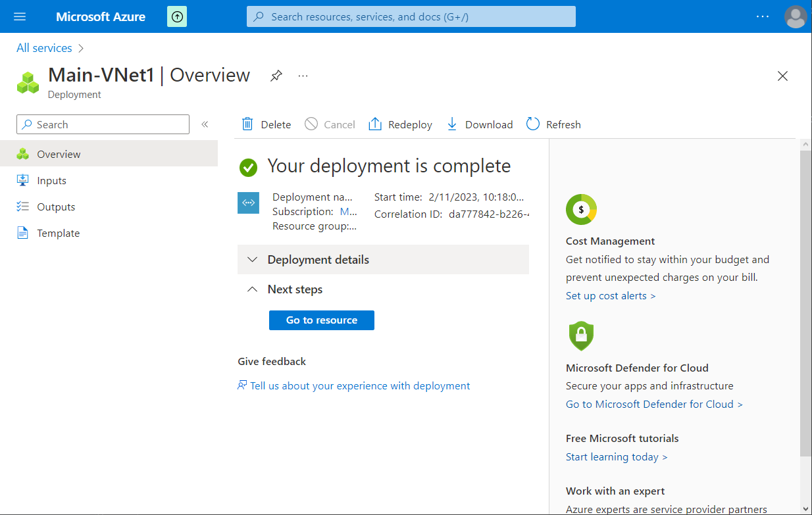Open Set up cost alerts link
This screenshot has height=515, width=812.
pyautogui.click(x=611, y=296)
